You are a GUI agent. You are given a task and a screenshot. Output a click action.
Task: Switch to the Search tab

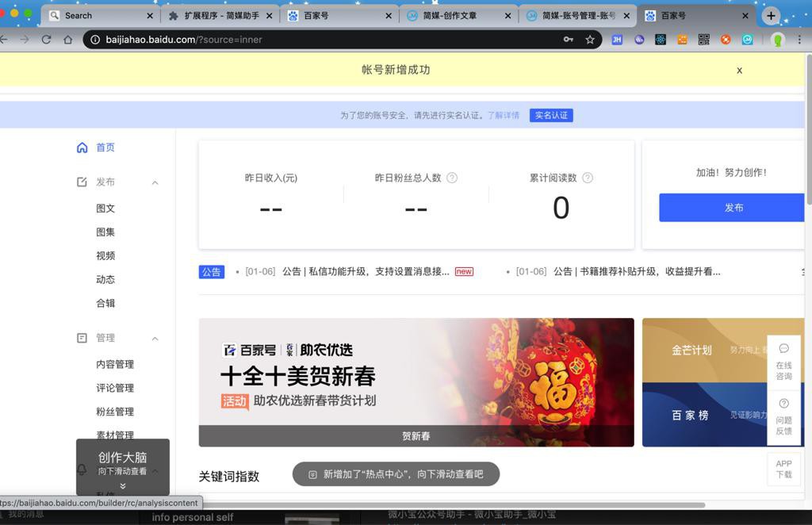pyautogui.click(x=100, y=16)
